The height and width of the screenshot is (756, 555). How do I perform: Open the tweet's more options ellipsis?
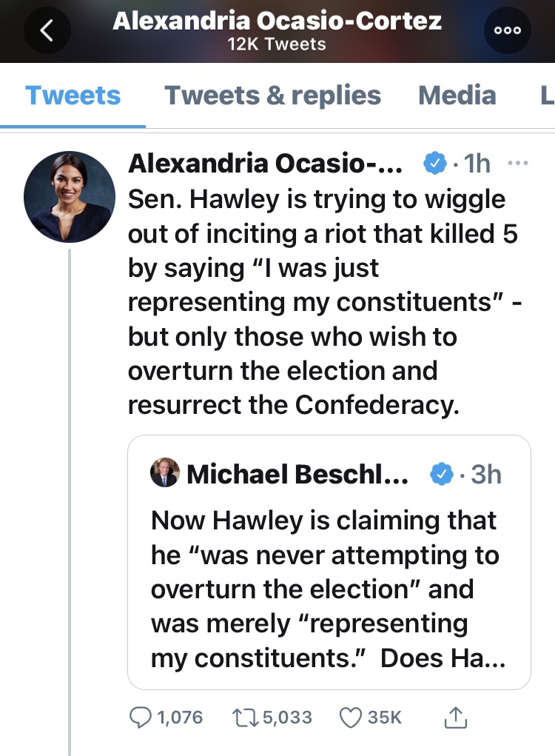tap(522, 163)
